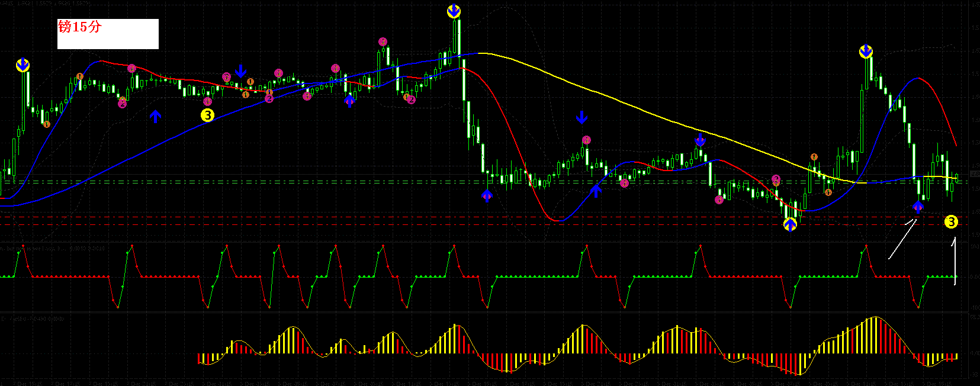Select the yellow-circled down arrow at far-left peak

pyautogui.click(x=23, y=65)
